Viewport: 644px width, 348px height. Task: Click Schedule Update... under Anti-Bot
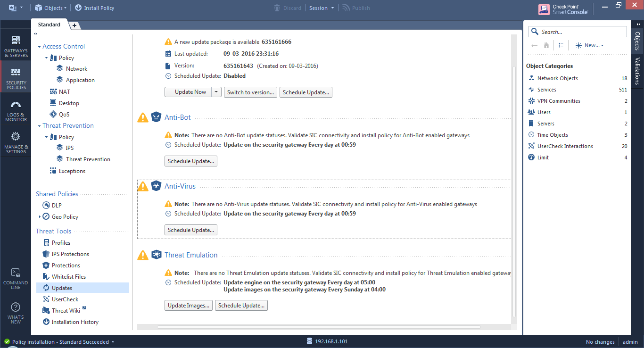[x=191, y=161]
